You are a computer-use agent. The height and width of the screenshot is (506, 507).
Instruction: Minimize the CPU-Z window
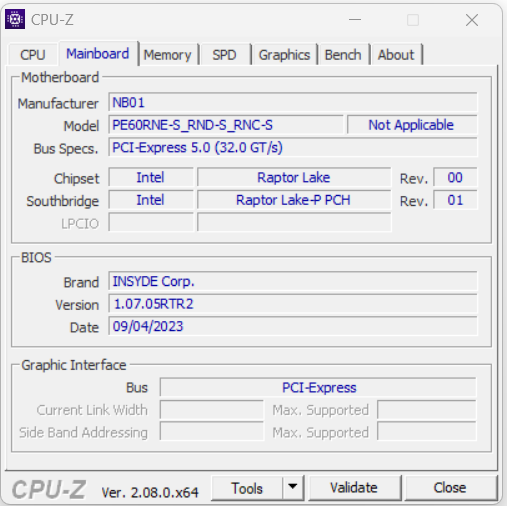(x=355, y=20)
